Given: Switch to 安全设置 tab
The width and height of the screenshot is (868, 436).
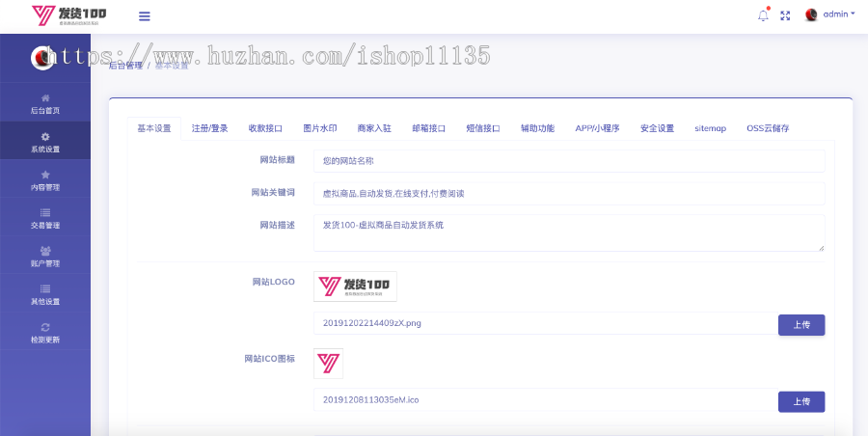Looking at the screenshot, I should click(x=657, y=128).
